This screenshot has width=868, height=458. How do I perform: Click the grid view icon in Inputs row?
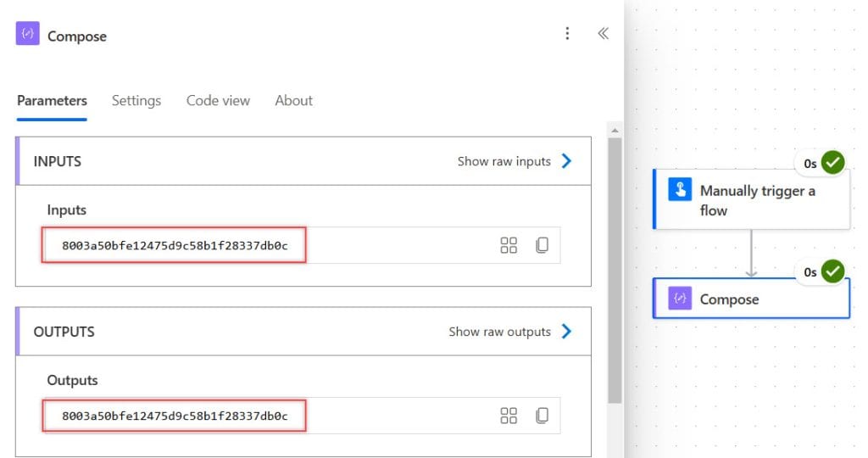tap(509, 245)
